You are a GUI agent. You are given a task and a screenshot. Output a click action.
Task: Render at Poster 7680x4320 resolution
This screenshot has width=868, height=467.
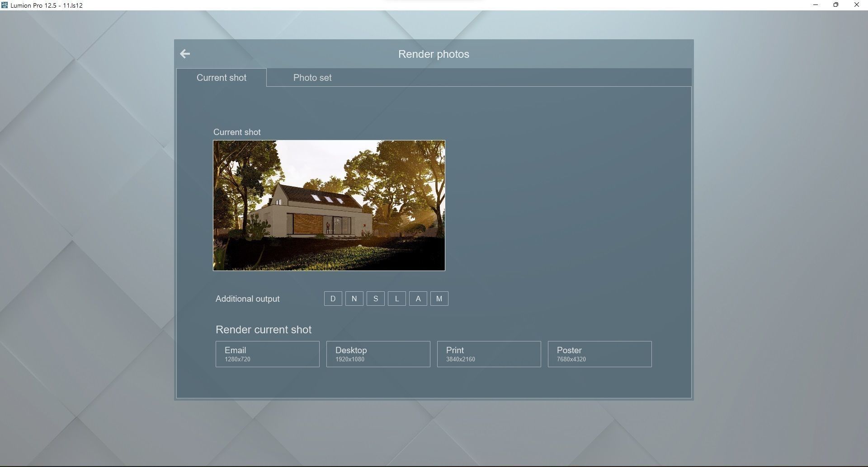click(600, 354)
